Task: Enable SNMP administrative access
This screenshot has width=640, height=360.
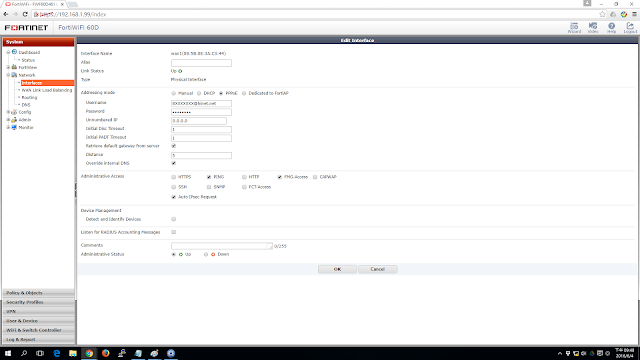Action: point(209,187)
